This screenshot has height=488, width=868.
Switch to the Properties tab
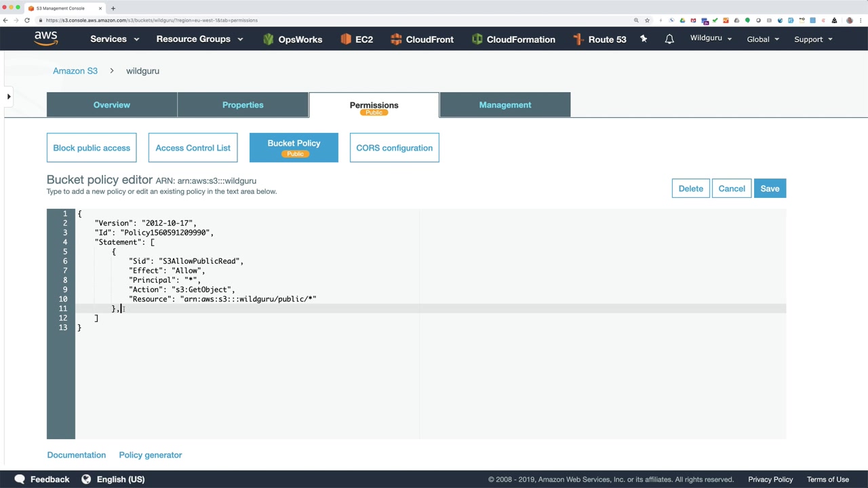[x=243, y=105]
